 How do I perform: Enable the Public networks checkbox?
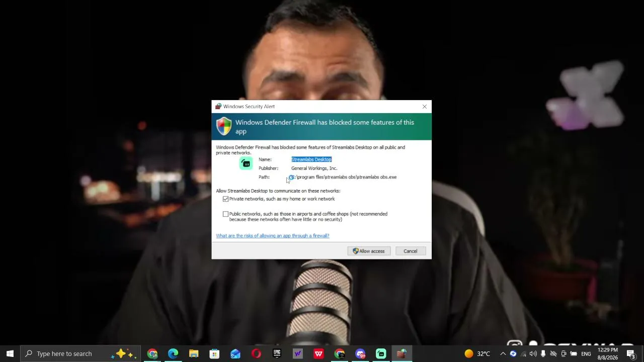click(x=225, y=214)
